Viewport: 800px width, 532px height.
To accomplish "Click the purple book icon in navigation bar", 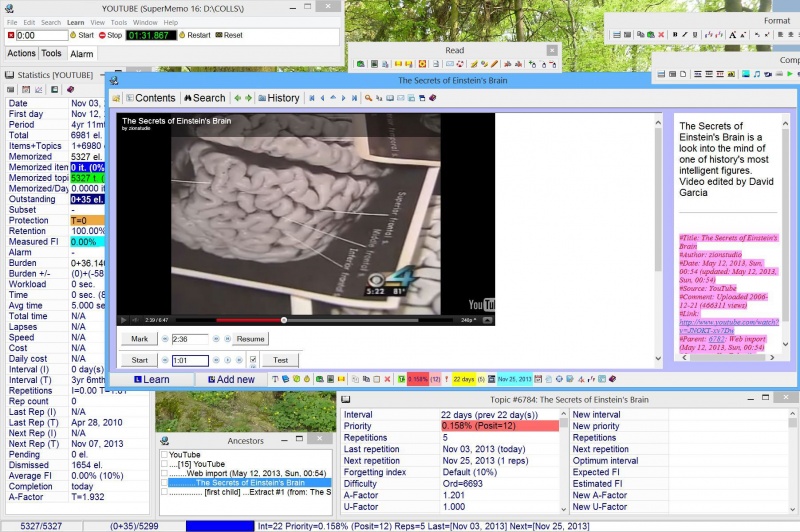I will 433,98.
